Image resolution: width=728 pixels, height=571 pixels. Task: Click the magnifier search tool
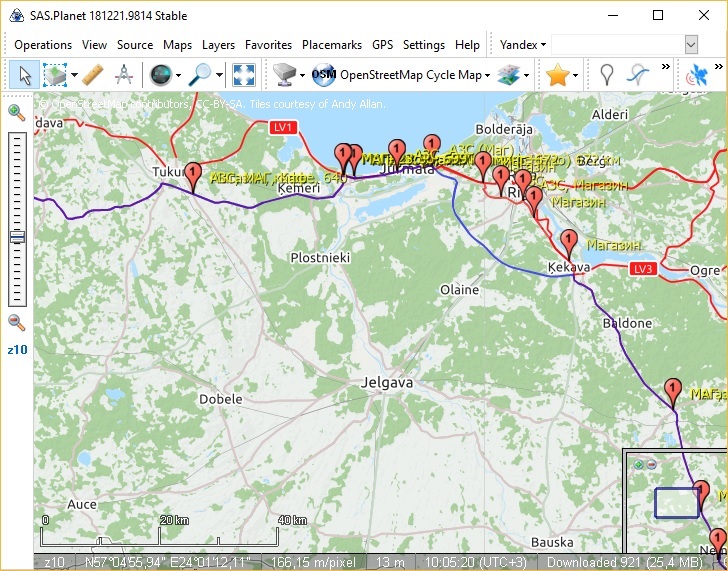(200, 75)
